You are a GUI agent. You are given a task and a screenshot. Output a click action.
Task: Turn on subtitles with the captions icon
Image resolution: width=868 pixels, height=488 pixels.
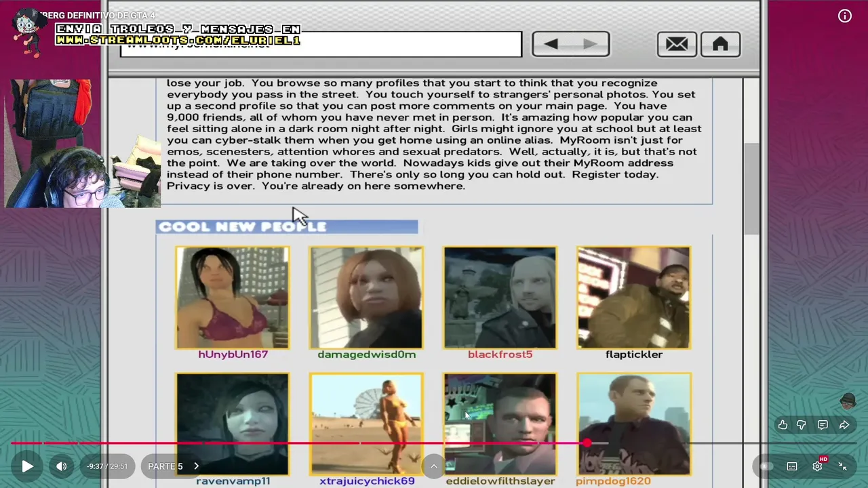(x=792, y=466)
